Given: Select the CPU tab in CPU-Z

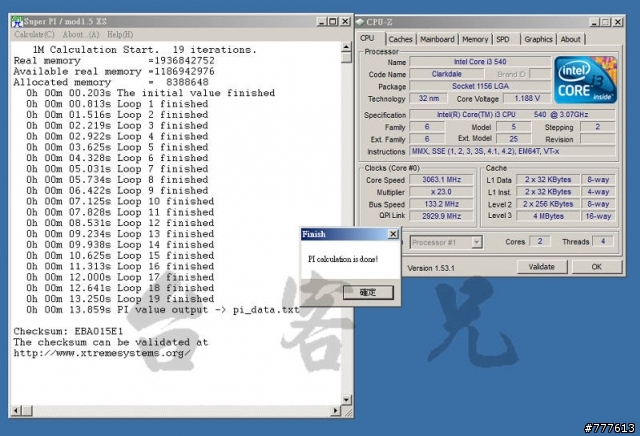Looking at the screenshot, I should click(370, 38).
